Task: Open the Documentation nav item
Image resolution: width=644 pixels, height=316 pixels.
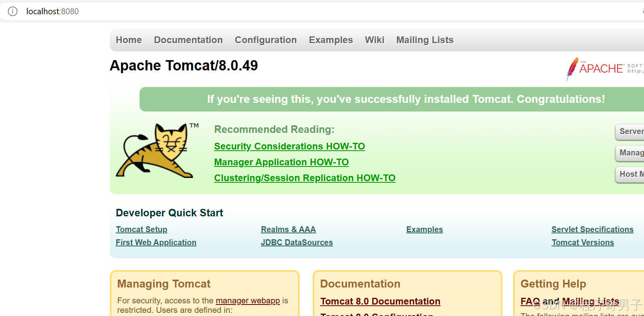Action: coord(188,40)
